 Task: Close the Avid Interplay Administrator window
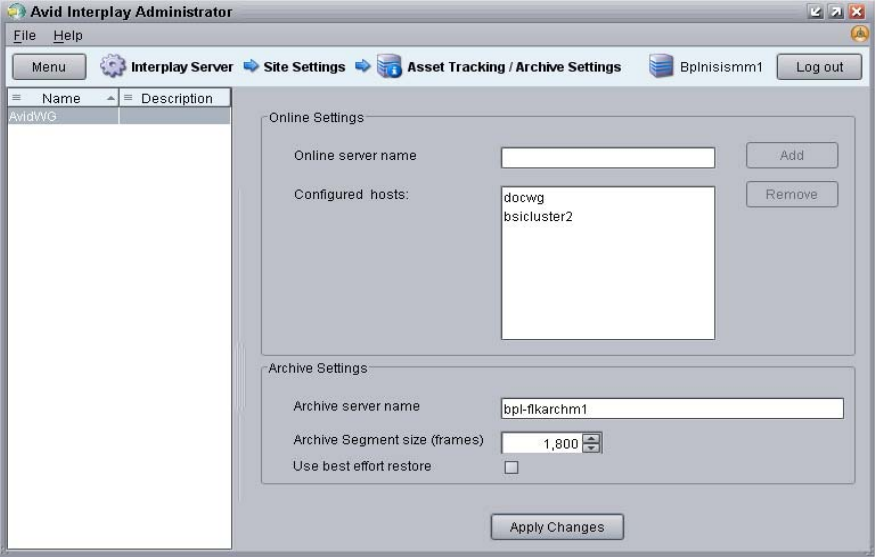click(x=857, y=11)
